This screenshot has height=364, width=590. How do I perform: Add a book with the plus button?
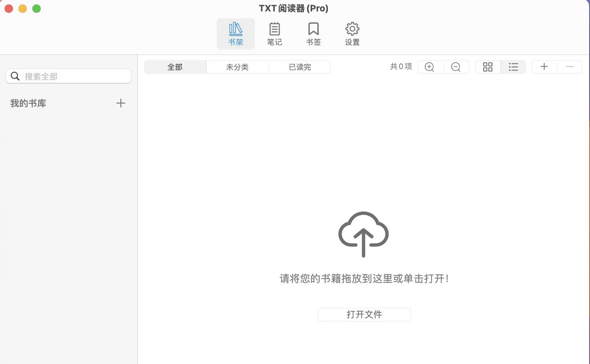544,67
